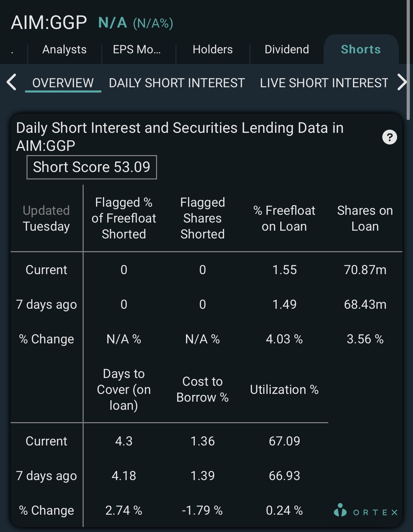
Task: Click the Cost to Borrow % header
Action: click(x=203, y=389)
